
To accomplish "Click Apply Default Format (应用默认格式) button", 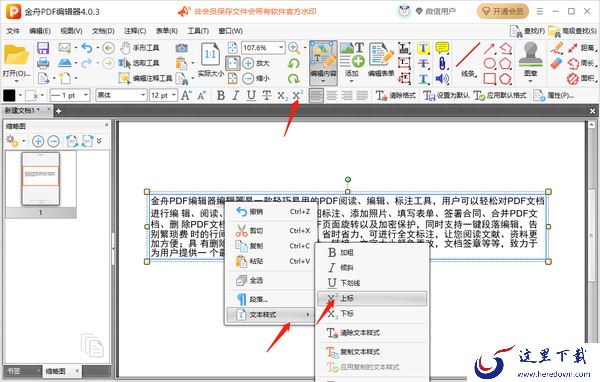I will tap(500, 95).
